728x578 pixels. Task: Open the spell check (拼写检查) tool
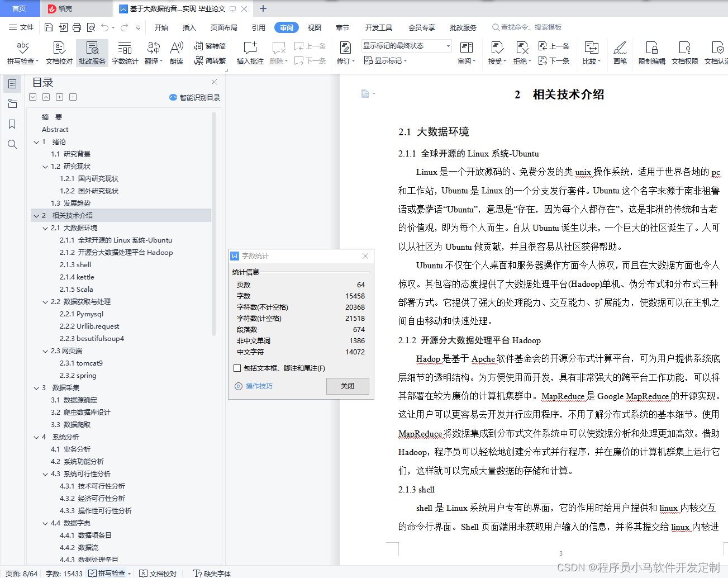coord(23,53)
